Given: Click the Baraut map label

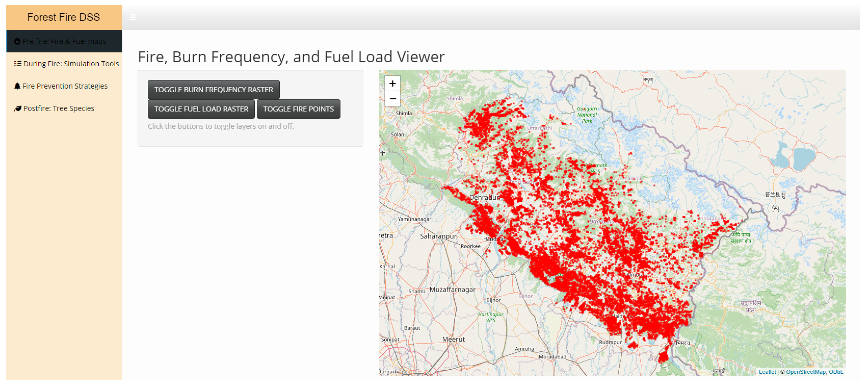Looking at the screenshot, I should coord(412,328).
